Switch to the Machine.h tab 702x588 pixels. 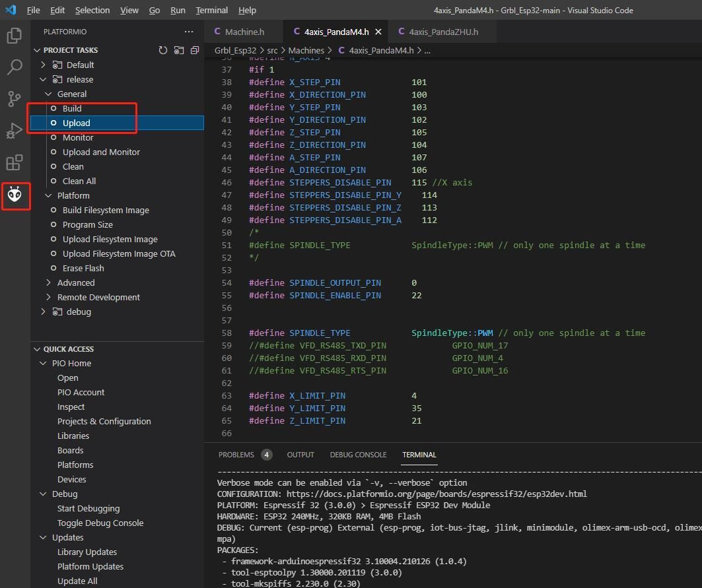point(244,32)
